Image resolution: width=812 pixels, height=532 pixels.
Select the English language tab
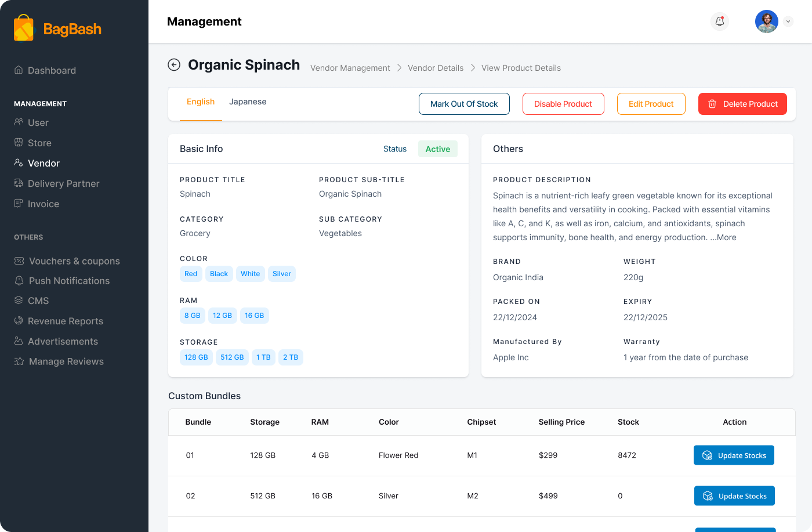coord(201,102)
